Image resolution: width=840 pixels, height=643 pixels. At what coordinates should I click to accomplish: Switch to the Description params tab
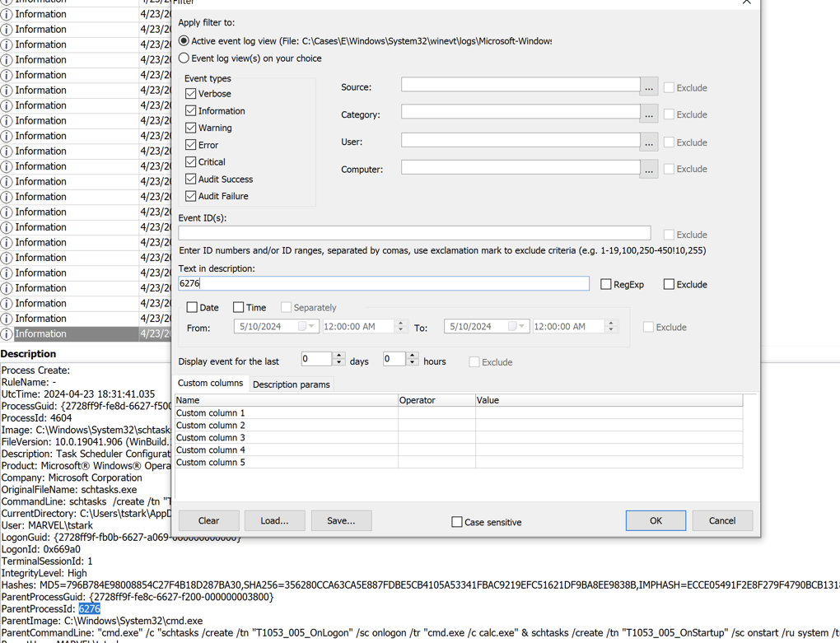click(292, 384)
